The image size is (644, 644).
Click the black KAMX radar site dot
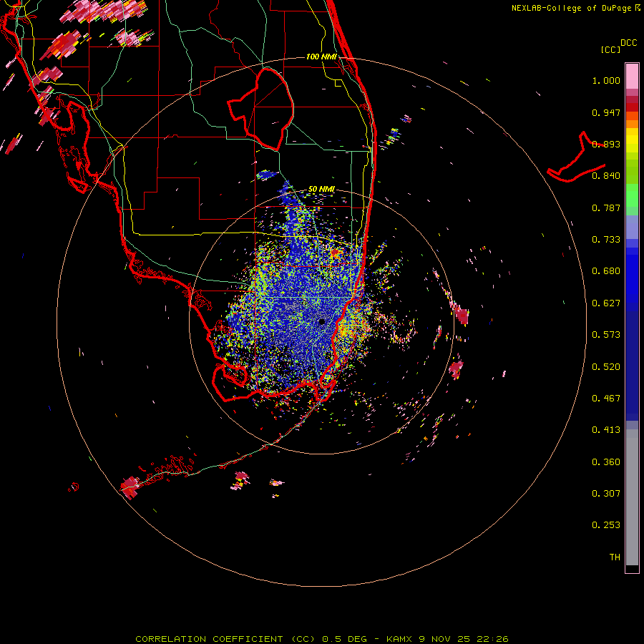tap(322, 321)
